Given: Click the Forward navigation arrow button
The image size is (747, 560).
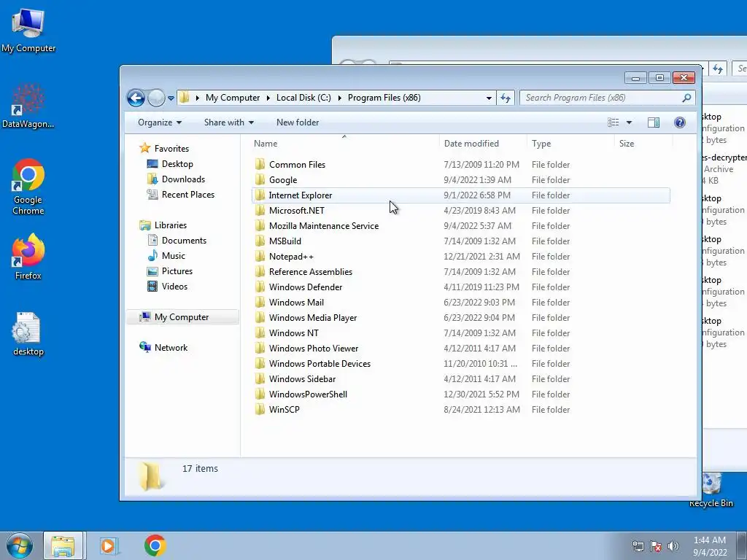Looking at the screenshot, I should (156, 98).
